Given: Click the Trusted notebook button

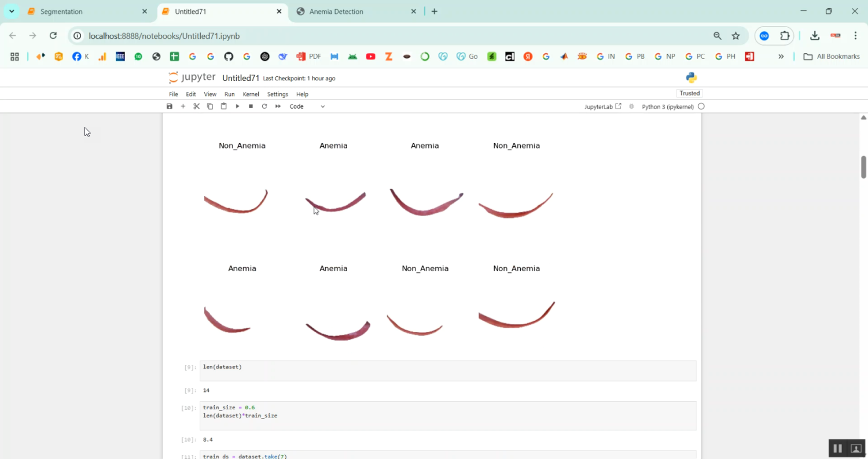Looking at the screenshot, I should (x=689, y=93).
